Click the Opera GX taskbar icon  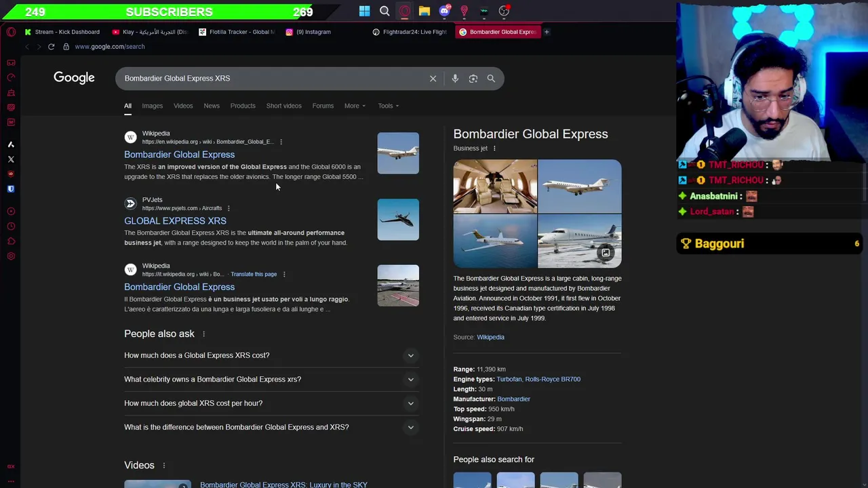pyautogui.click(x=404, y=11)
